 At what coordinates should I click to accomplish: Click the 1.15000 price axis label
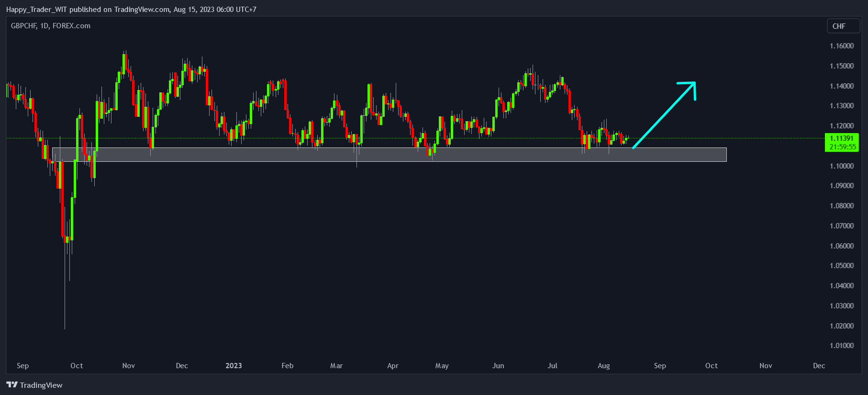tap(842, 66)
